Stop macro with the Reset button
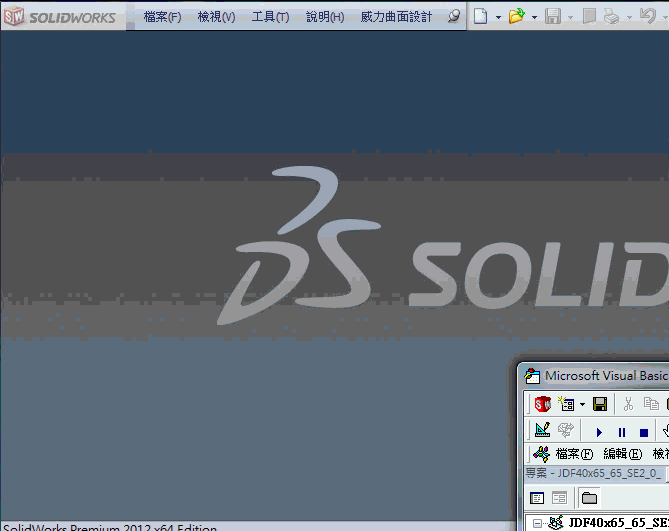Image resolution: width=669 pixels, height=531 pixels. click(x=644, y=433)
